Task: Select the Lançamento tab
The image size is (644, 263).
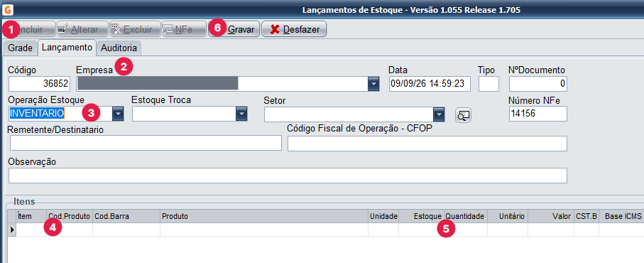Action: tap(67, 48)
